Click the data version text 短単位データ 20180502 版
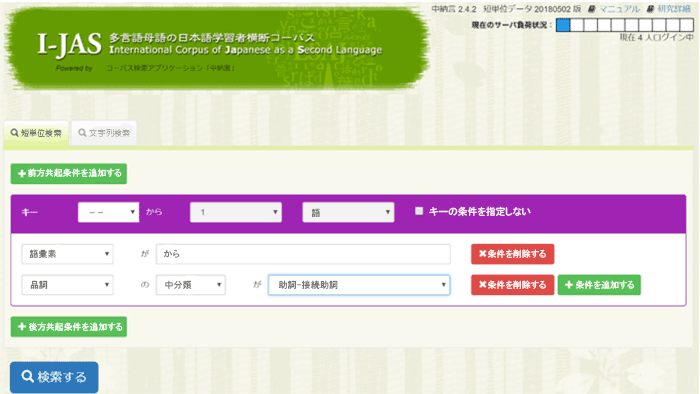The width and height of the screenshot is (700, 394). 532,9
